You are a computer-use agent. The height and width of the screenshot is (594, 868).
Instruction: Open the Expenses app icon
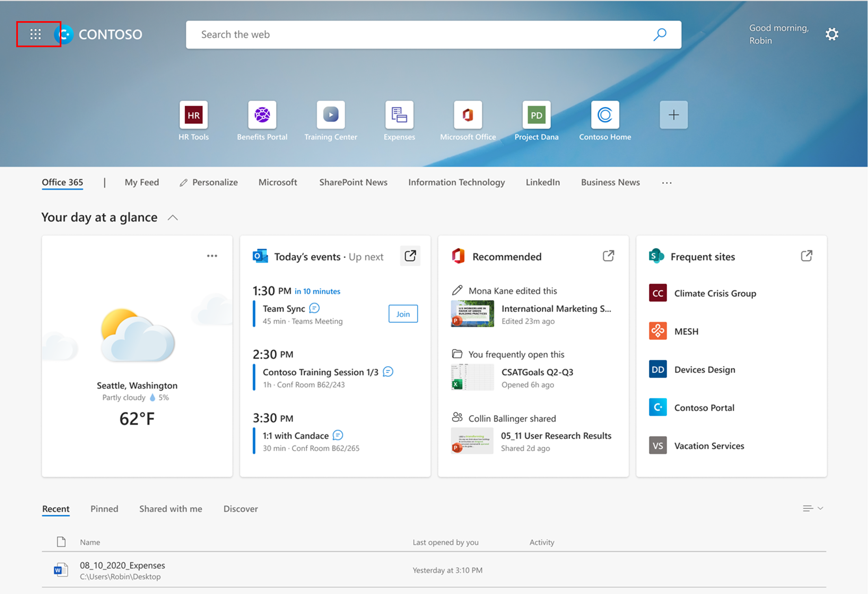(399, 115)
